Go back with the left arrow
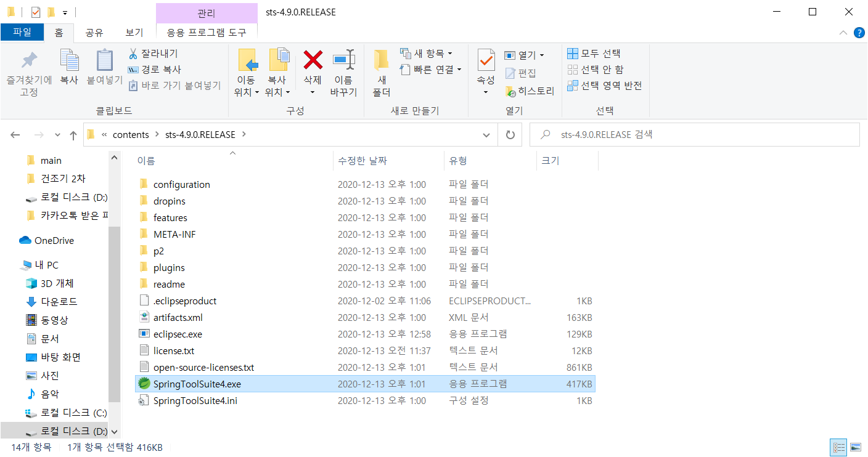The height and width of the screenshot is (457, 868). [15, 135]
